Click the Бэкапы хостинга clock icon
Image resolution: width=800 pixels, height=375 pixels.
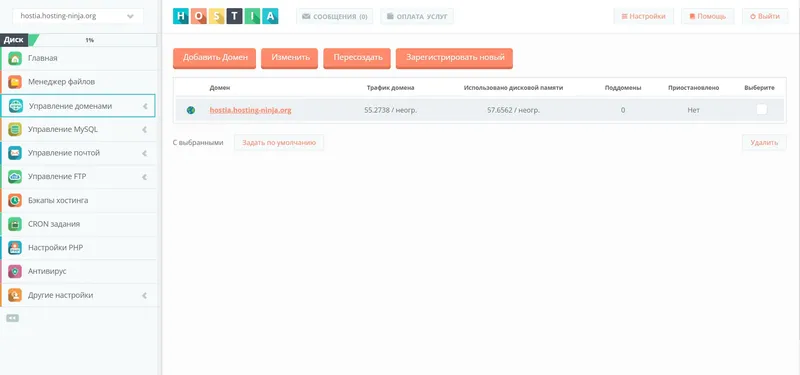15,201
